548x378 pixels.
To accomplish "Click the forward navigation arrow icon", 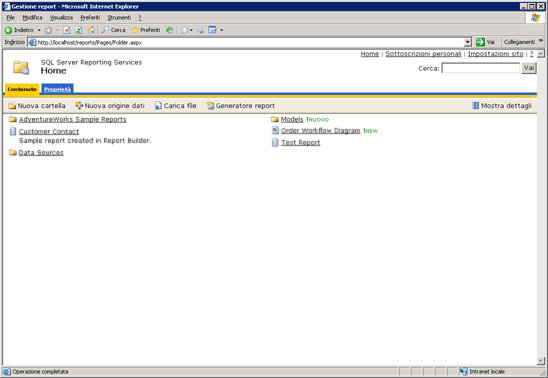I will coord(48,30).
